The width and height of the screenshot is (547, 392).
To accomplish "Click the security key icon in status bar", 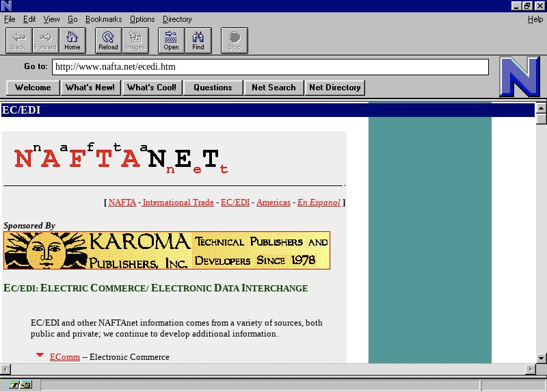I will coord(21,384).
